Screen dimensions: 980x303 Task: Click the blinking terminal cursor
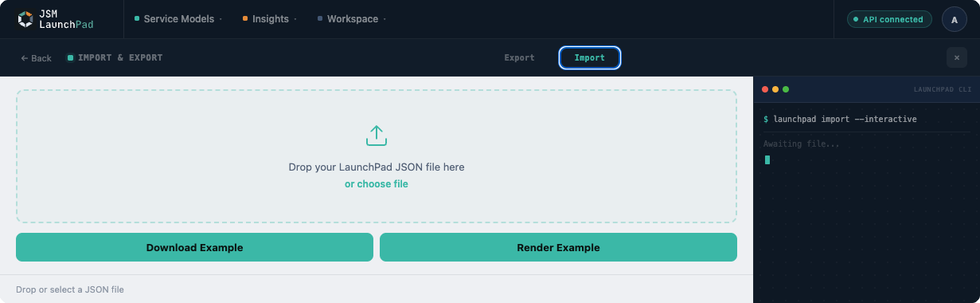click(x=767, y=160)
